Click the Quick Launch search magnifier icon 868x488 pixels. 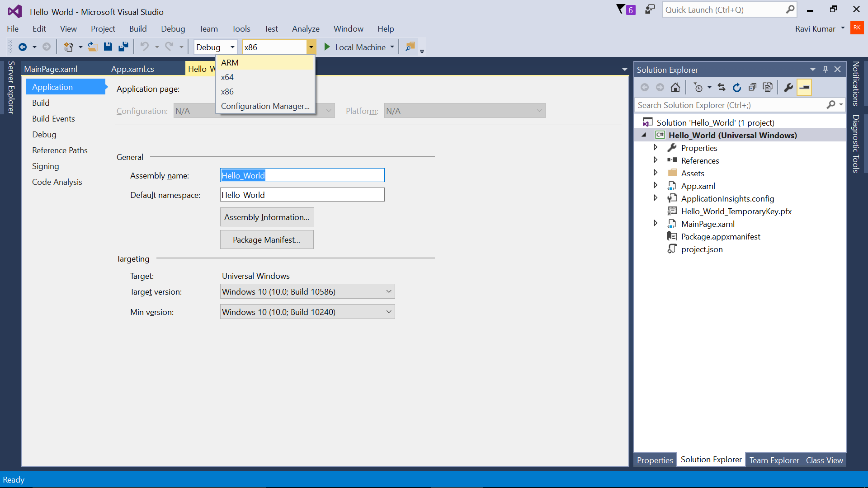point(790,9)
